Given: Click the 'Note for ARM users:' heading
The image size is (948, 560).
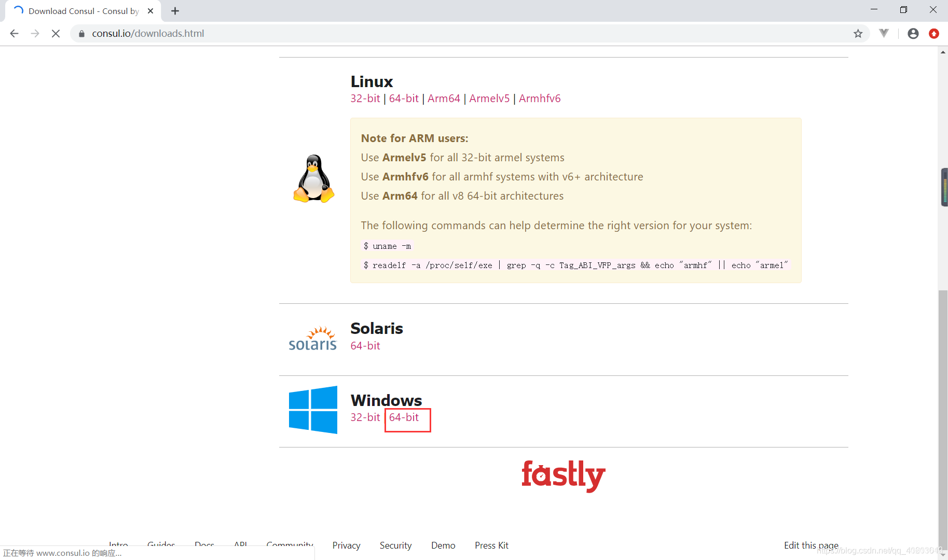Looking at the screenshot, I should pos(415,138).
